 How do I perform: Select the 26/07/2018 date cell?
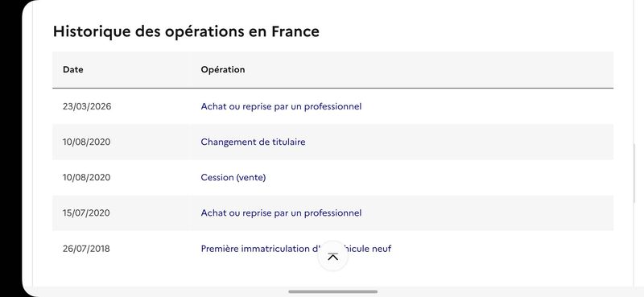(86, 249)
